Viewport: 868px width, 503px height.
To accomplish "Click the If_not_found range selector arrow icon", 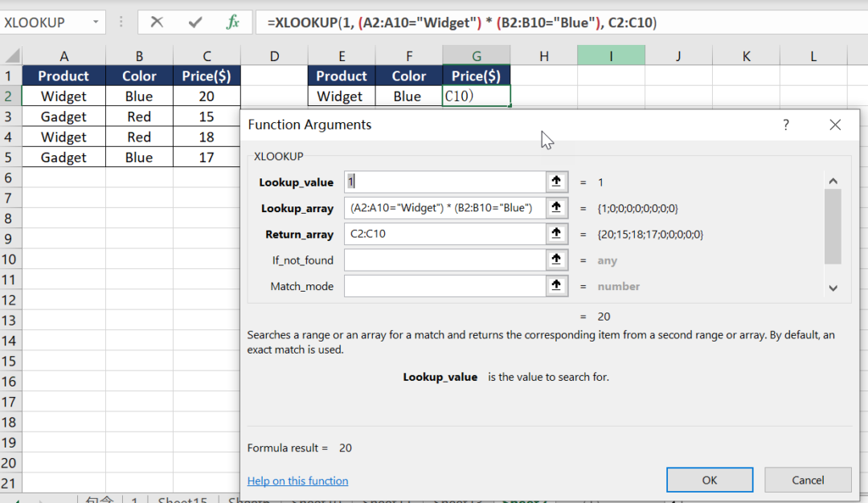I will pyautogui.click(x=556, y=260).
